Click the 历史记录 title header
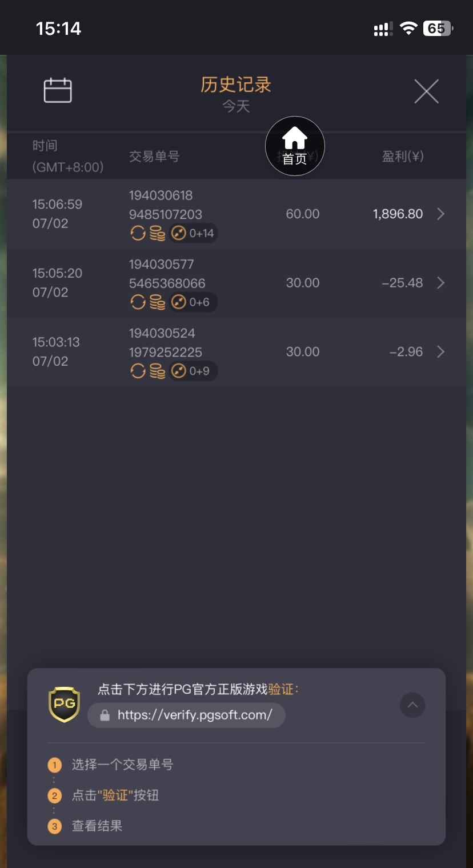The width and height of the screenshot is (473, 868). [x=236, y=85]
